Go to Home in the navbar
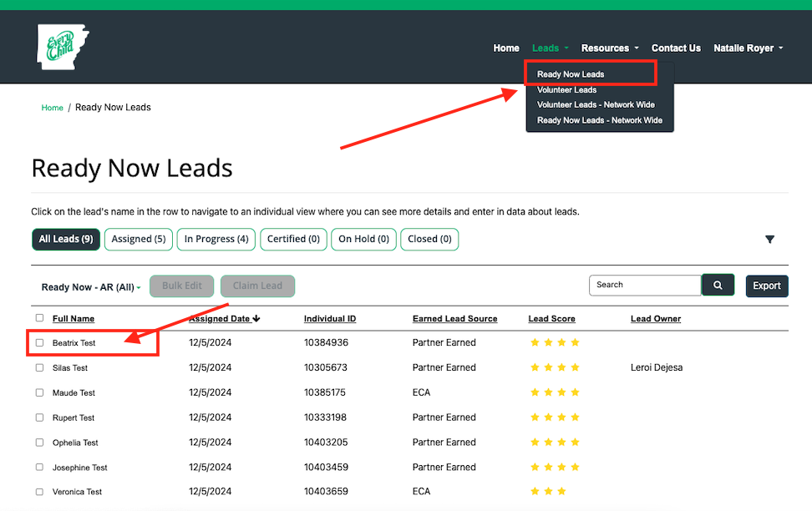The image size is (812, 511). click(506, 48)
